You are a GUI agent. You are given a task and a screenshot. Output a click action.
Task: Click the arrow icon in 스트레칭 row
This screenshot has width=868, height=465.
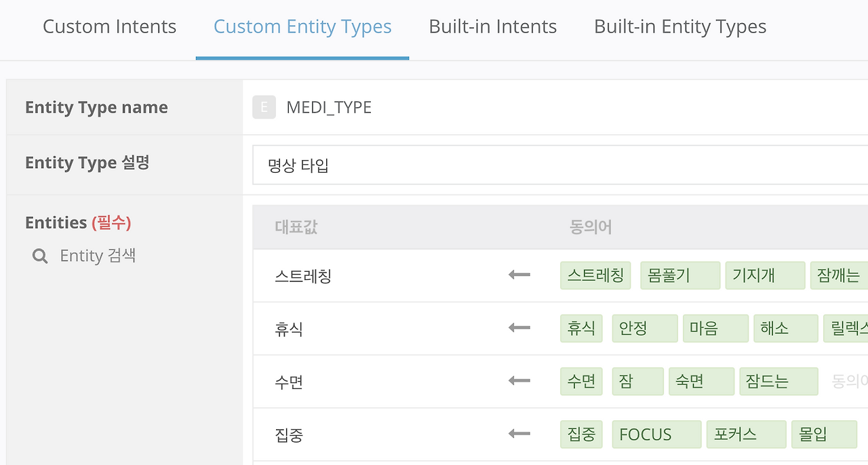(519, 275)
